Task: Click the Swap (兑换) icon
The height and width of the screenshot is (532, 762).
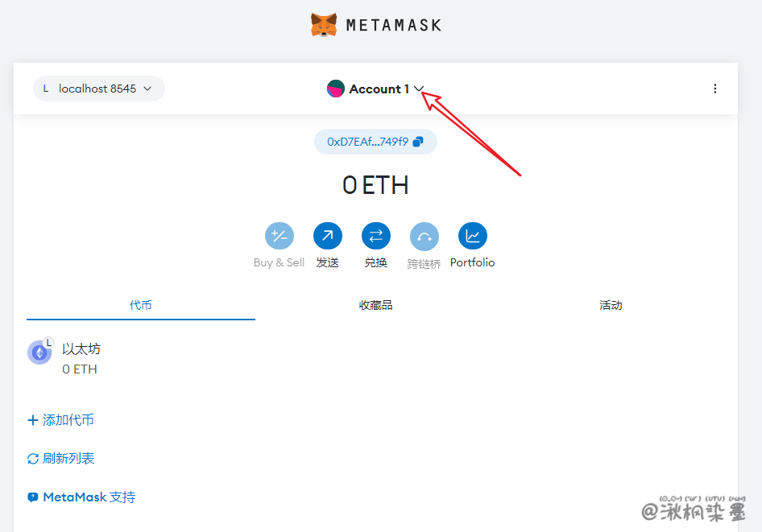Action: (376, 236)
